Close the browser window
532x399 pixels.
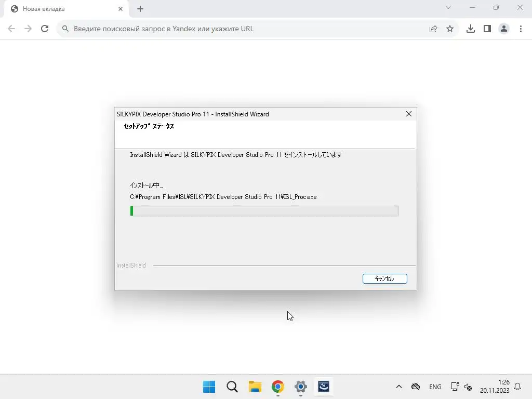[520, 7]
